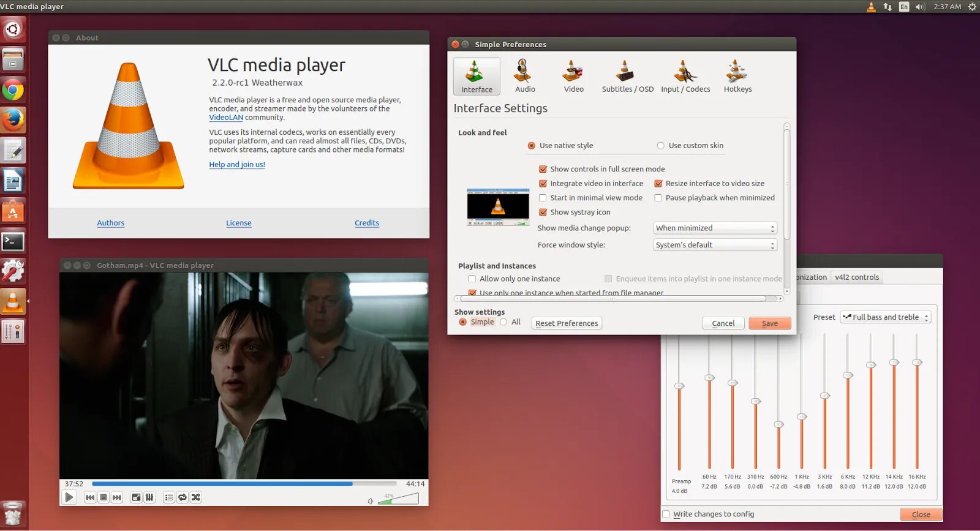Switch to the v4l2 controls tab

click(x=857, y=277)
